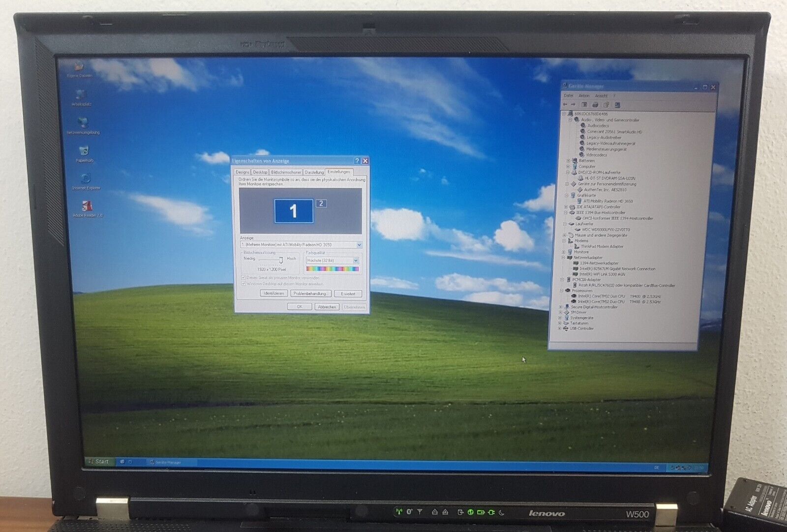Screen dimensions: 787x532
Task: Switch to the Designs tab
Action: click(x=242, y=172)
